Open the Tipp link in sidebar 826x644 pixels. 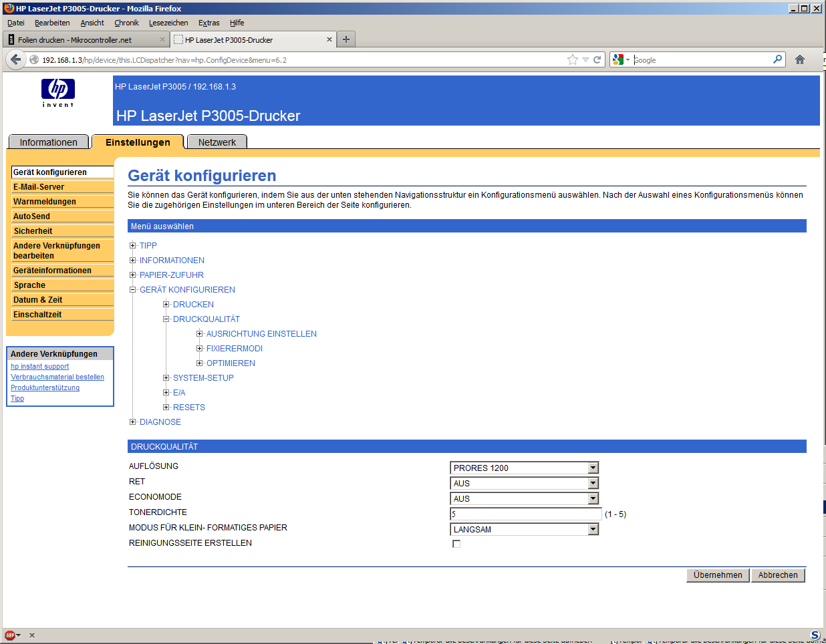17,398
